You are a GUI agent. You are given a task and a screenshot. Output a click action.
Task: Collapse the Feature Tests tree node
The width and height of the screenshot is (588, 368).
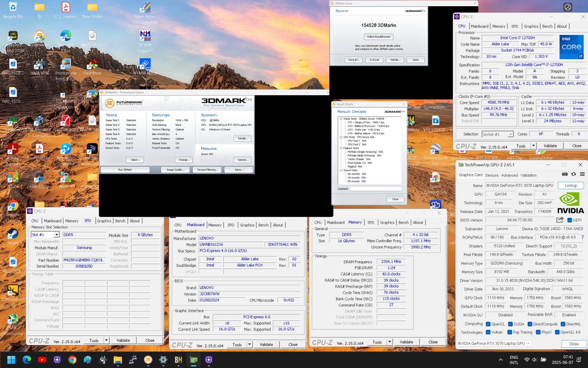[341, 148]
